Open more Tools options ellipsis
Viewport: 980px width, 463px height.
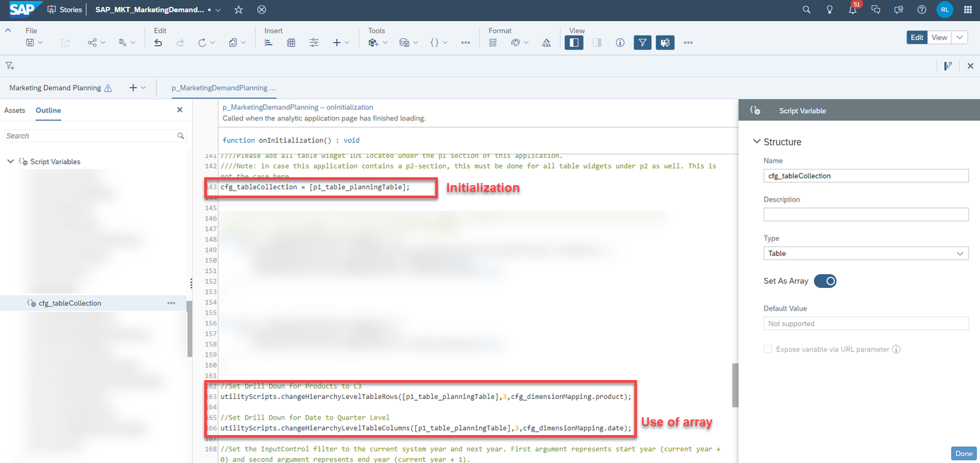pos(465,42)
